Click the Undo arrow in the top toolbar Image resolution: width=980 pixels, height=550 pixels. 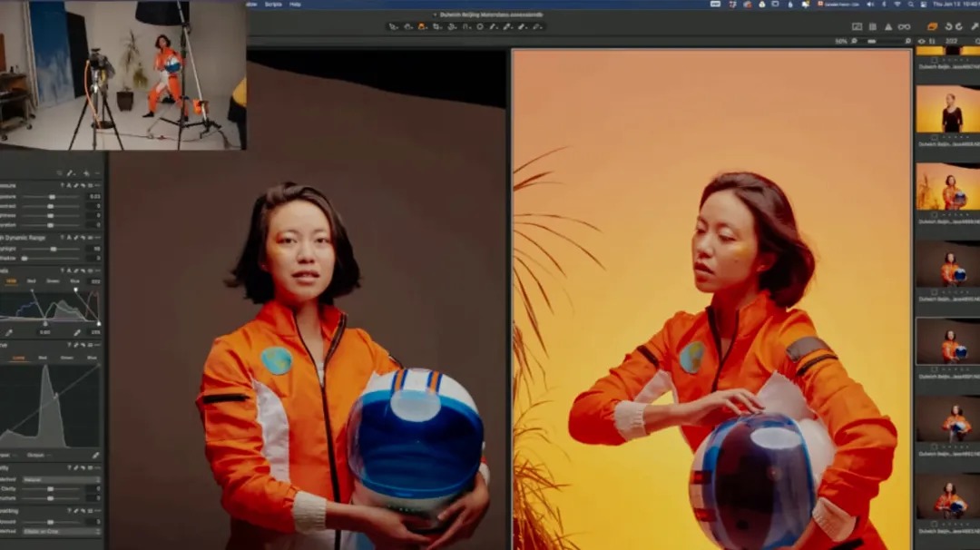tap(948, 27)
